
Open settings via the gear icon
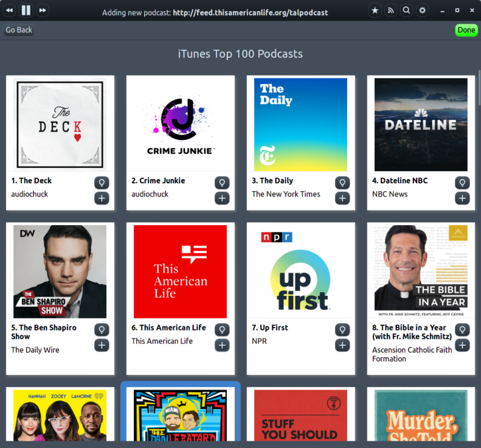423,11
